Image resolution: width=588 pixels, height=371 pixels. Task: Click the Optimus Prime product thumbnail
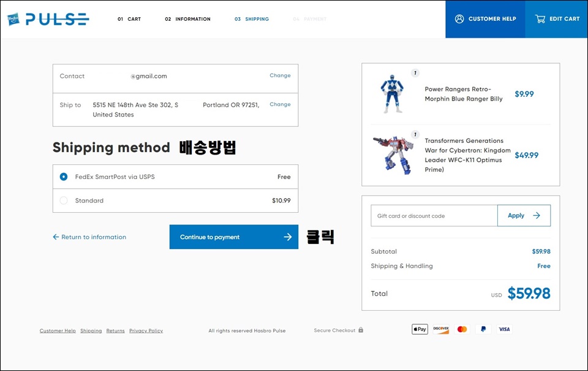(393, 155)
